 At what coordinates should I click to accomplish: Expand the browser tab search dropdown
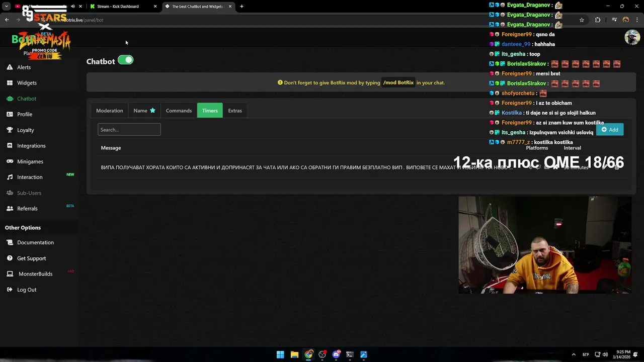click(6, 7)
